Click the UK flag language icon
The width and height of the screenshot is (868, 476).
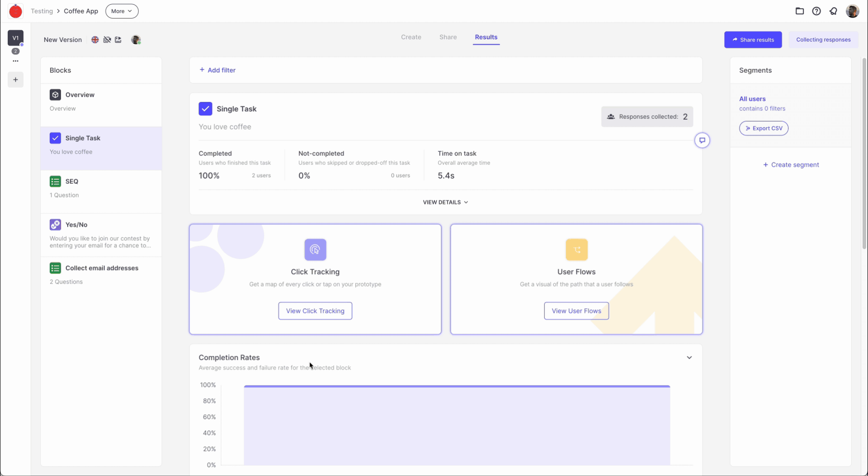95,40
